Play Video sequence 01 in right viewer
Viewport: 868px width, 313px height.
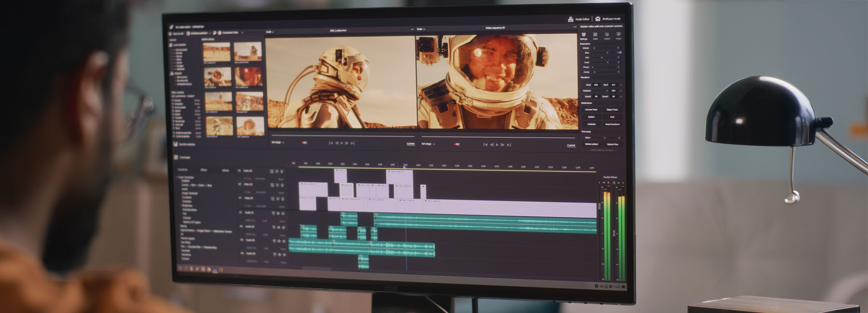[497, 144]
